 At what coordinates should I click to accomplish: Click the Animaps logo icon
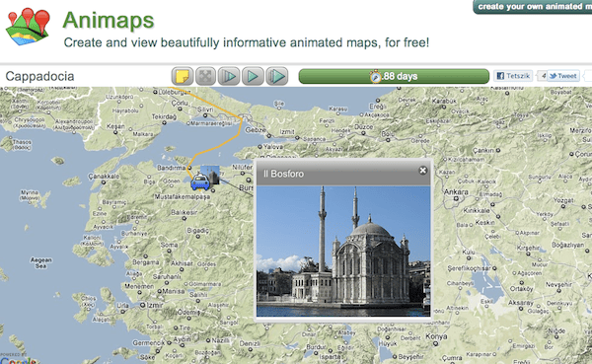point(28,26)
